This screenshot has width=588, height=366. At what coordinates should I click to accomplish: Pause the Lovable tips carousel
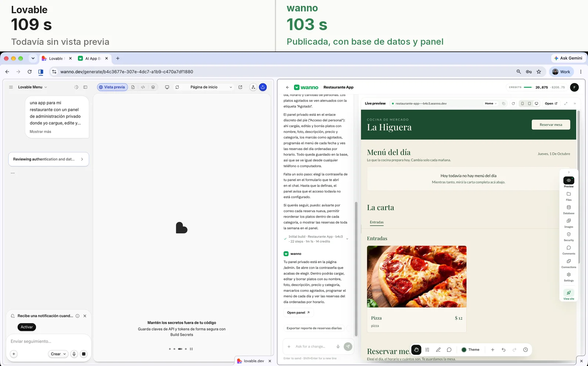(191, 349)
